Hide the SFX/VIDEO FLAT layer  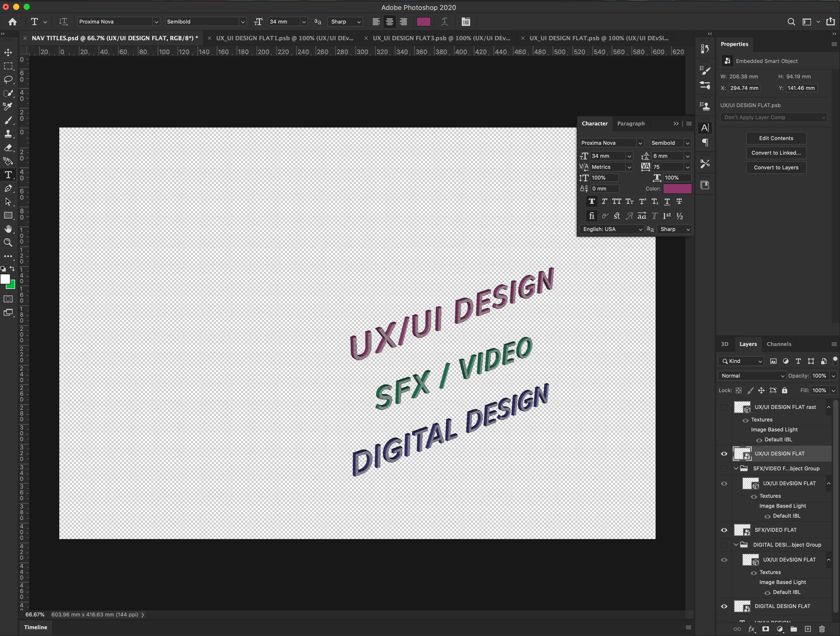point(724,530)
